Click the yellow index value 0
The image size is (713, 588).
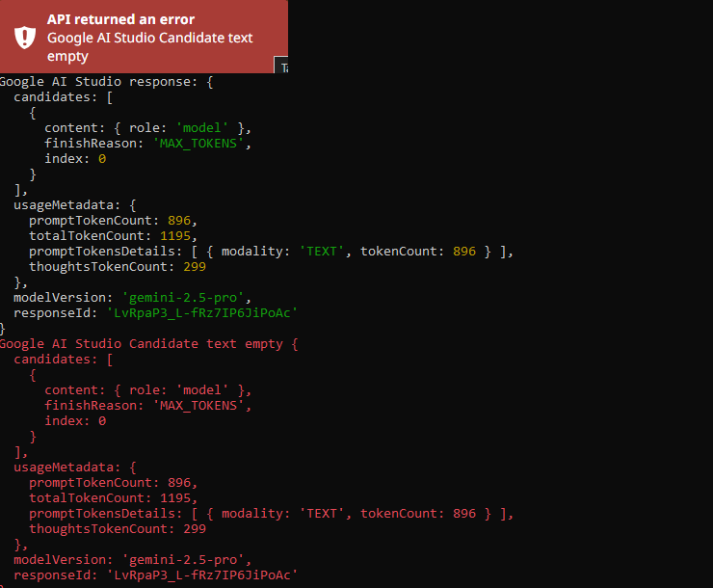click(x=102, y=159)
